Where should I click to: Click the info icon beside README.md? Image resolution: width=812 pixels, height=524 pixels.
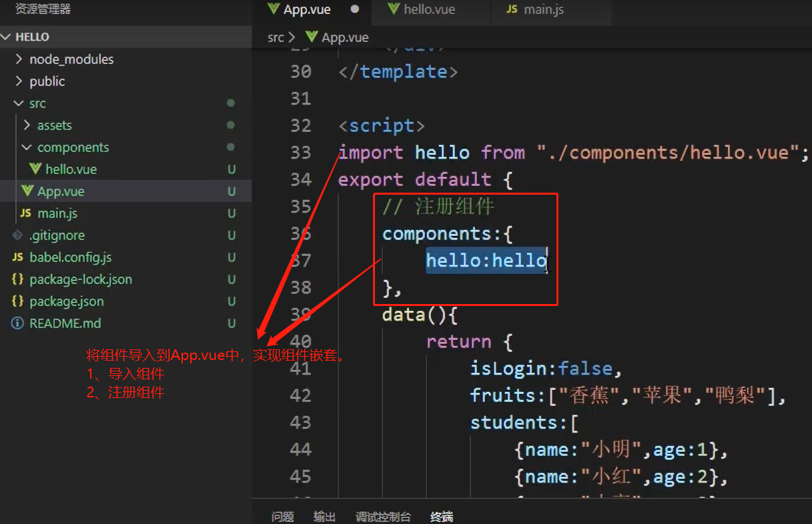(x=17, y=323)
